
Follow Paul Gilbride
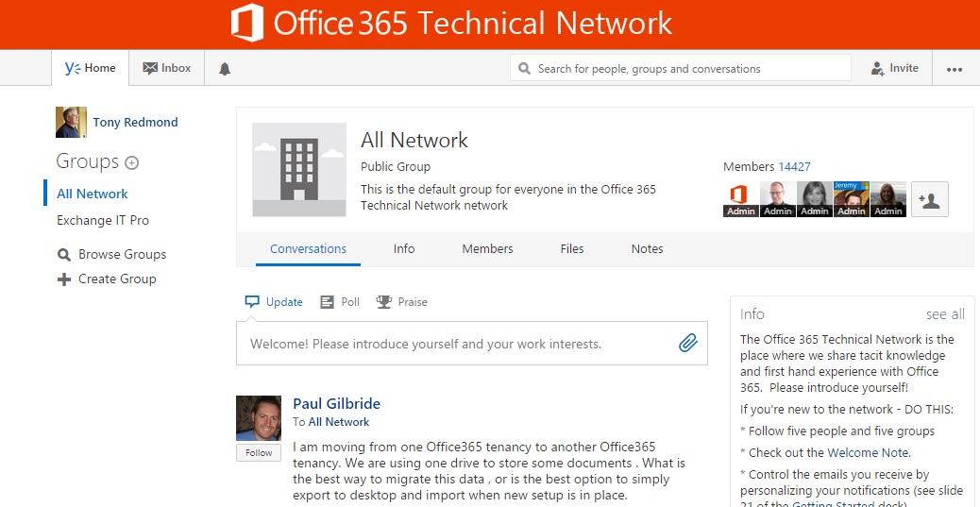259,453
